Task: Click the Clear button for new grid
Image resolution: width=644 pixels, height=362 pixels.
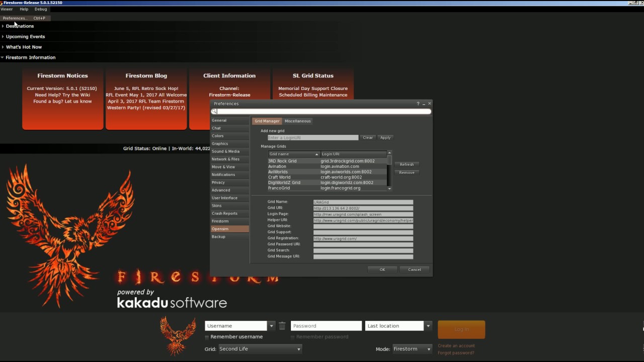Action: pos(368,138)
